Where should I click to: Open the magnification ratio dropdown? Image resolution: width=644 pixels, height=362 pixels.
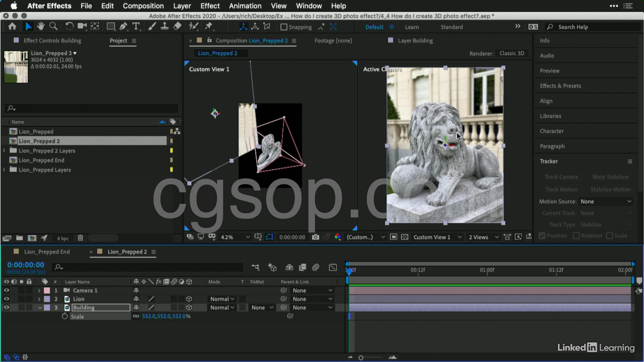coord(235,237)
